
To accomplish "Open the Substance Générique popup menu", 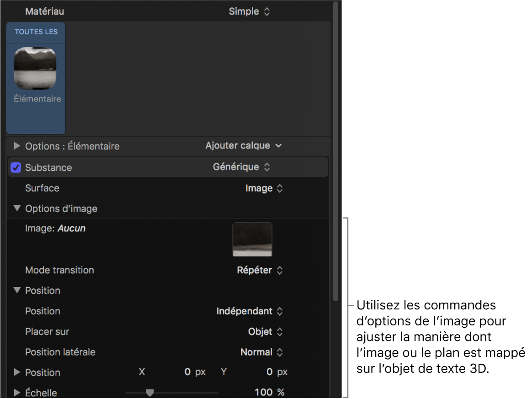I will pyautogui.click(x=241, y=167).
